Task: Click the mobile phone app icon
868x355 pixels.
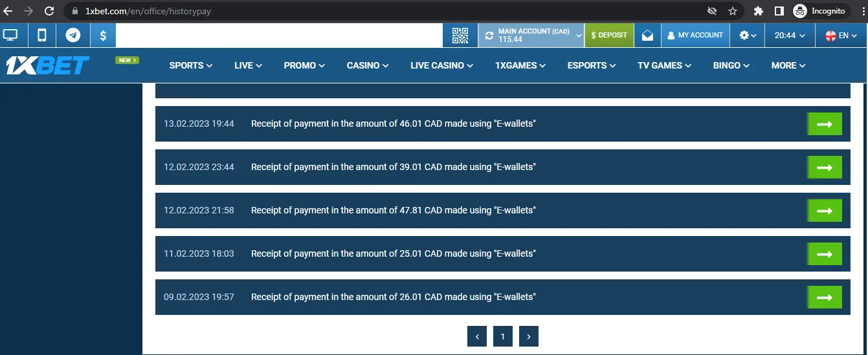Action: pyautogui.click(x=42, y=35)
